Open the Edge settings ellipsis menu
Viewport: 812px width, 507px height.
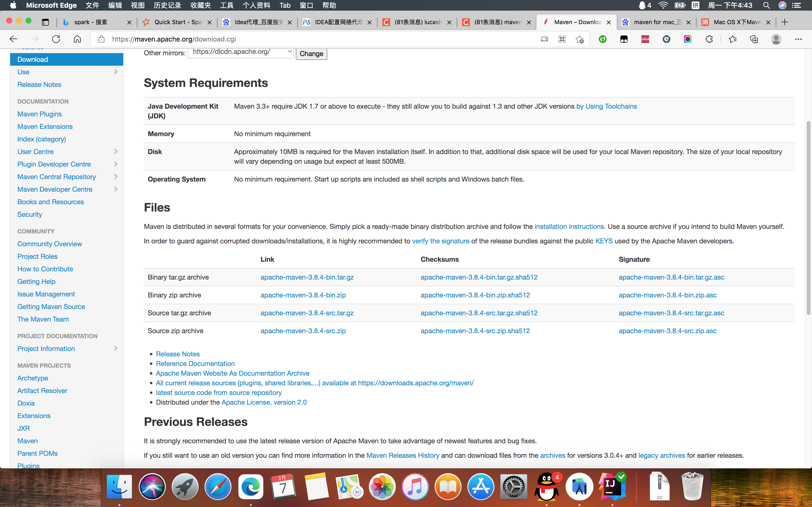click(798, 39)
